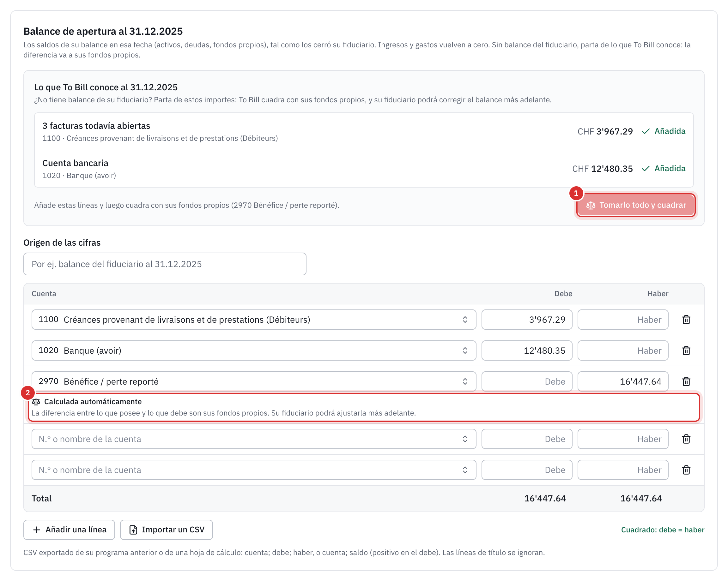Click 'Importar un CSV' button
Viewport: 728px width, 581px height.
(167, 530)
